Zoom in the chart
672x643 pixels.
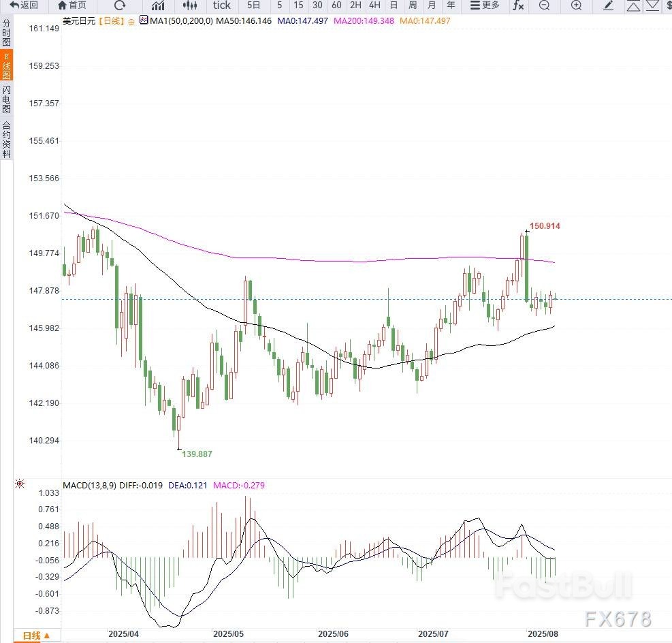[x=576, y=5]
